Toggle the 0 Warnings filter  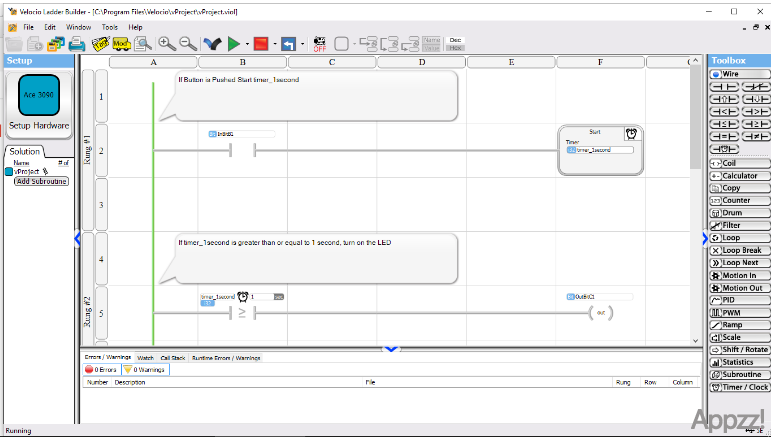pos(145,369)
